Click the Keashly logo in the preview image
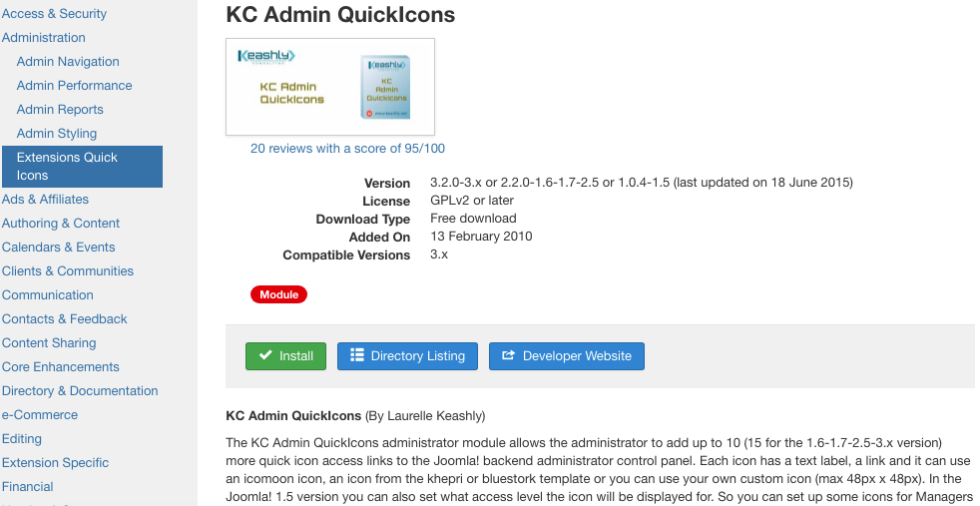Screen dimensions: 980x506 (x=266, y=57)
